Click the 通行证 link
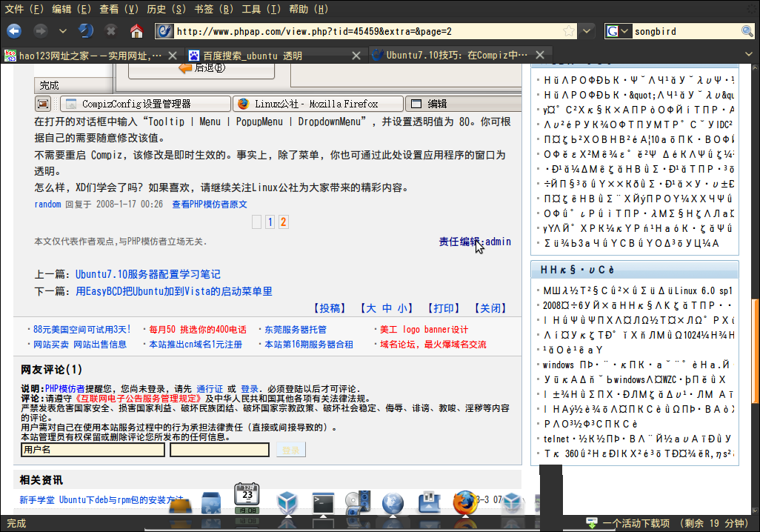Viewport: 760px width, 532px height. click(x=210, y=389)
